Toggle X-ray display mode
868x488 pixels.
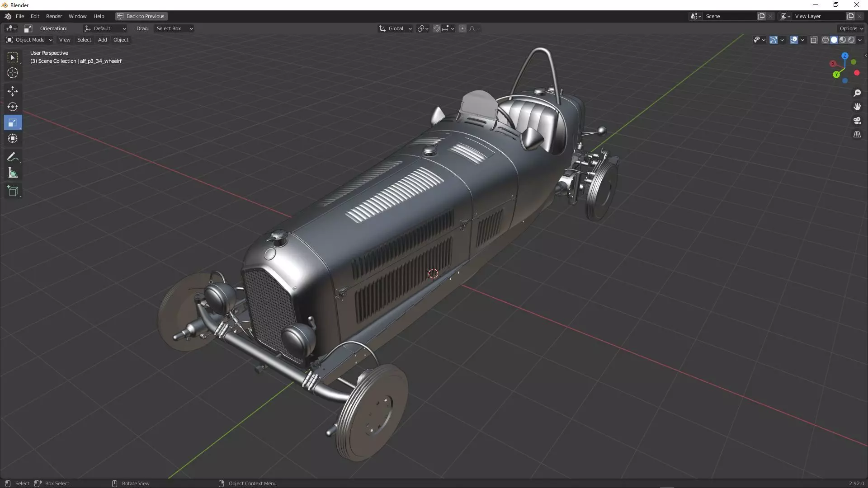pos(814,40)
